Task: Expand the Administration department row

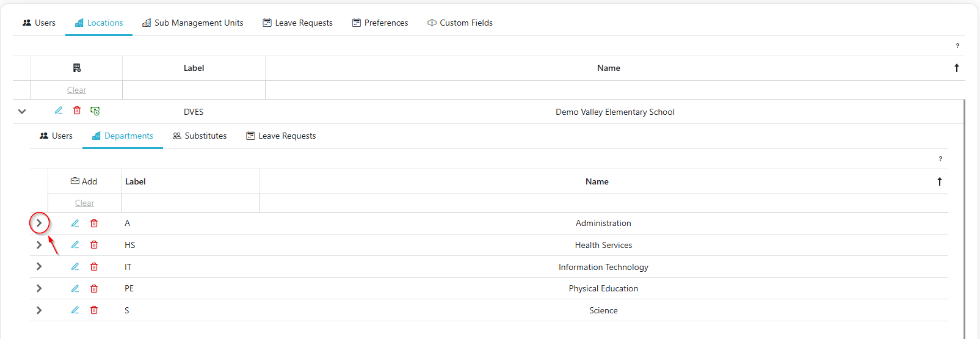Action: tap(39, 223)
